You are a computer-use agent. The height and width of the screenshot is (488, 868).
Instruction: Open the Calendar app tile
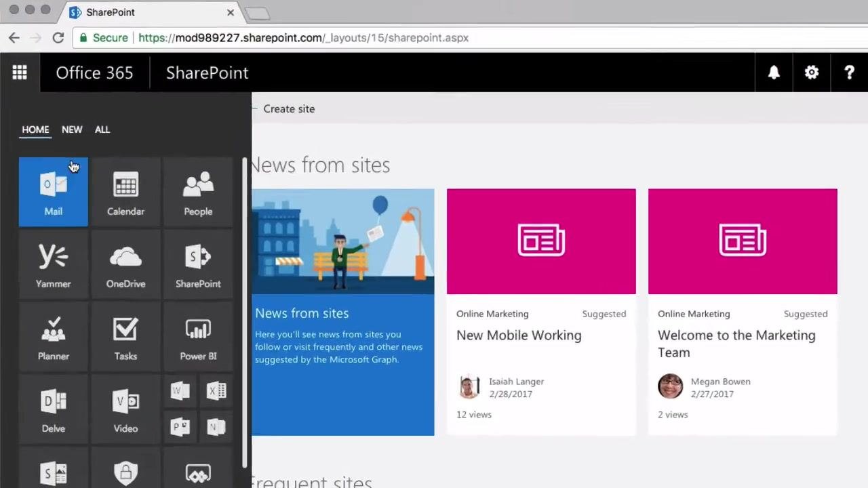[x=125, y=192]
